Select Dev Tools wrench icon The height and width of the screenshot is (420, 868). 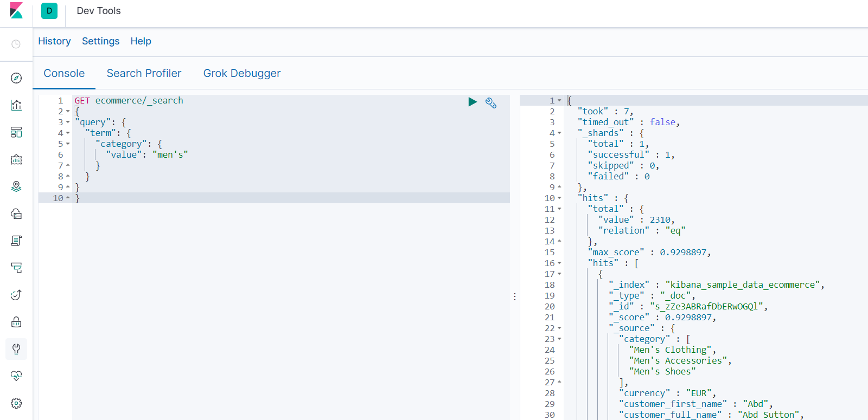coord(16,349)
